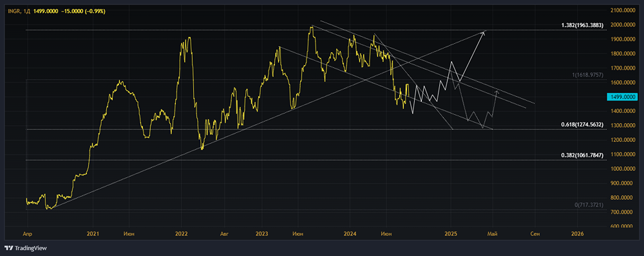Click the 1300.0000 price axis label
Image resolution: width=644 pixels, height=256 pixels.
622,126
